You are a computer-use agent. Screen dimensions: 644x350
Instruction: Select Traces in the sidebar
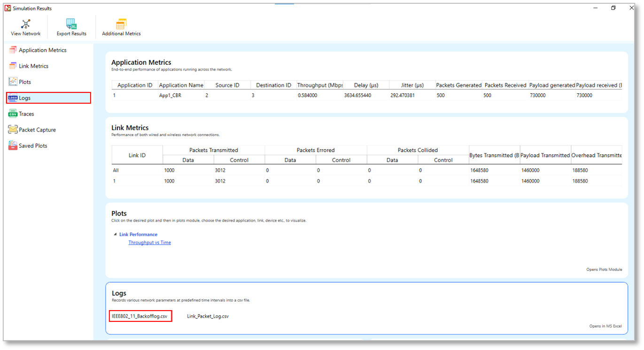pos(26,114)
